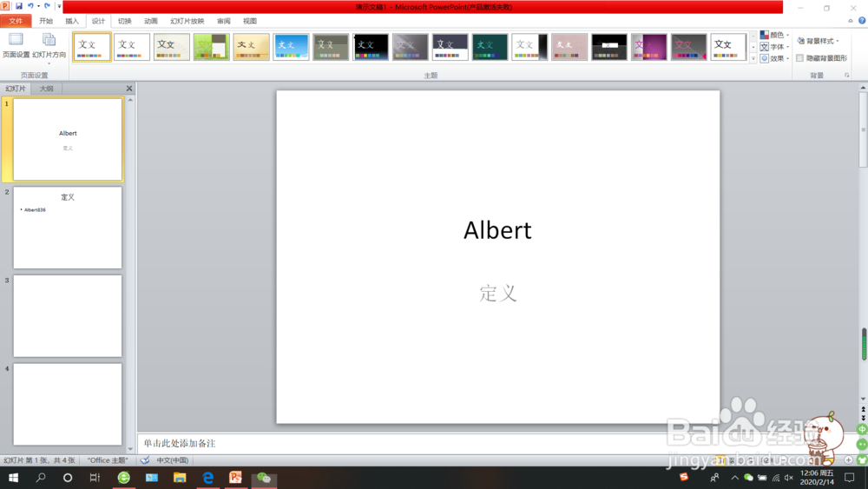868x489 pixels.
Task: Open the 效果 theme effects dropdown
Action: coord(774,58)
